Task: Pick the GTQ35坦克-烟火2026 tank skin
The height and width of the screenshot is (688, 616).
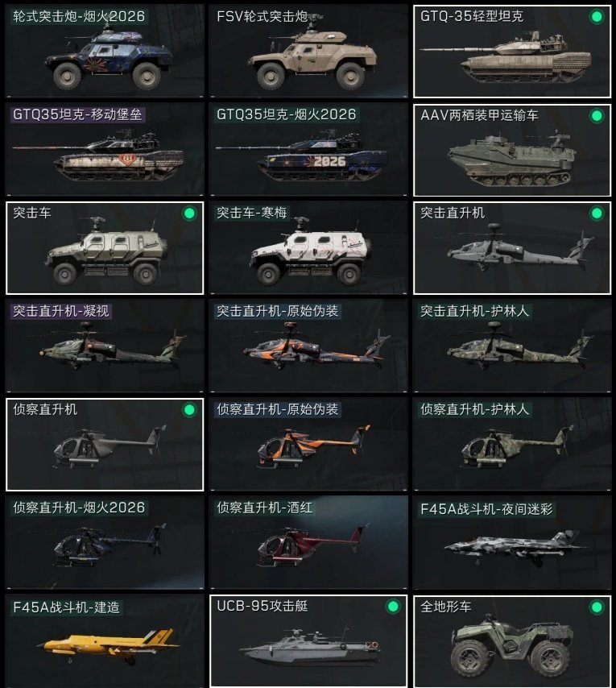Action: (308, 149)
